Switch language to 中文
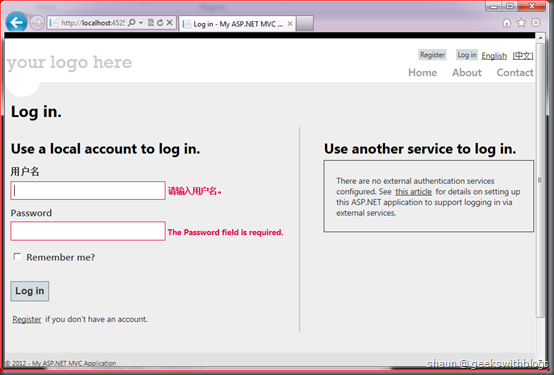This screenshot has width=554, height=375. 523,55
